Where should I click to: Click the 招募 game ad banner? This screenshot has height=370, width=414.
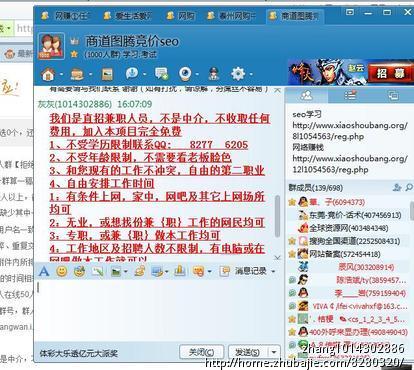[x=351, y=72]
